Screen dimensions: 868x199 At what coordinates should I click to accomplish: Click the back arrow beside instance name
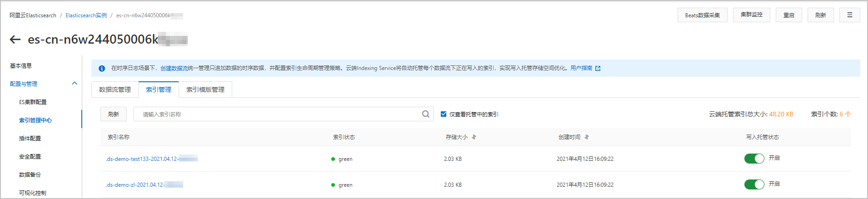[x=15, y=40]
